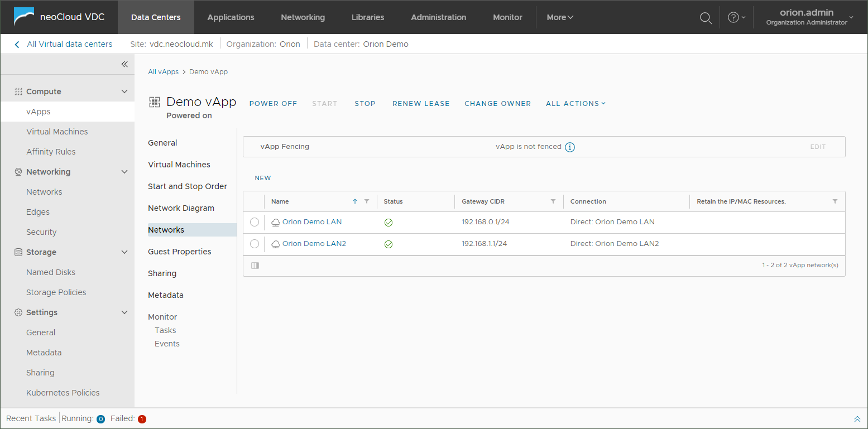Click the Name column sort arrow
The height and width of the screenshot is (429, 868).
[355, 201]
